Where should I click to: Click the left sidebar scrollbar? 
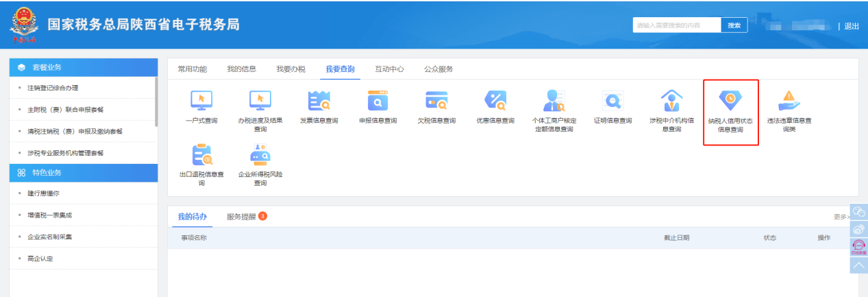[x=157, y=102]
